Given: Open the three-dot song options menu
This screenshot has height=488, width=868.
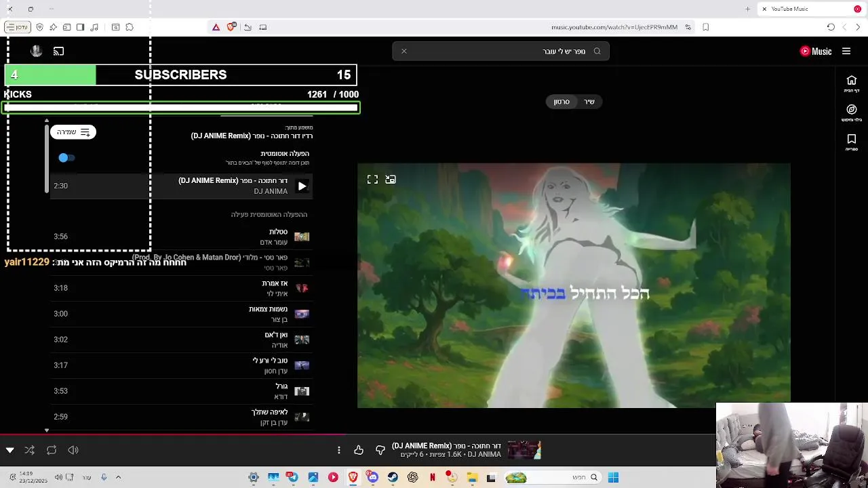Looking at the screenshot, I should point(338,450).
